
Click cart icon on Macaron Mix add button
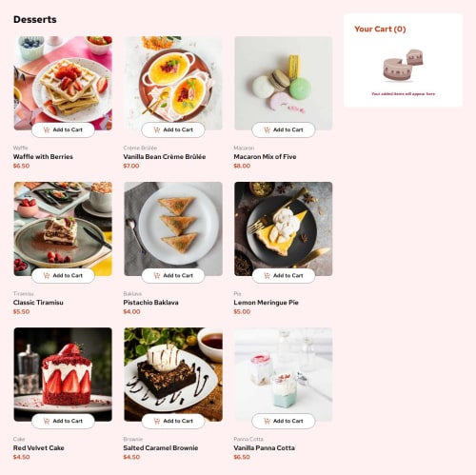pyautogui.click(x=267, y=129)
